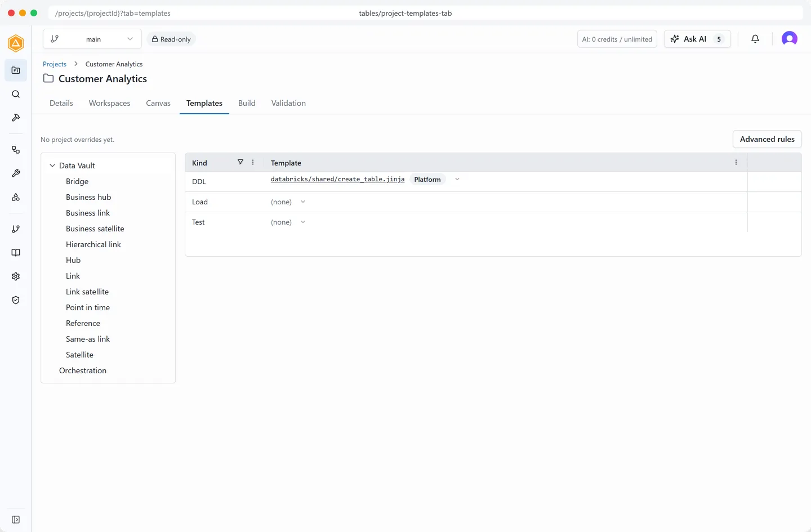This screenshot has height=532, width=811.
Task: Select Bridge in the tree
Action: pos(77,181)
